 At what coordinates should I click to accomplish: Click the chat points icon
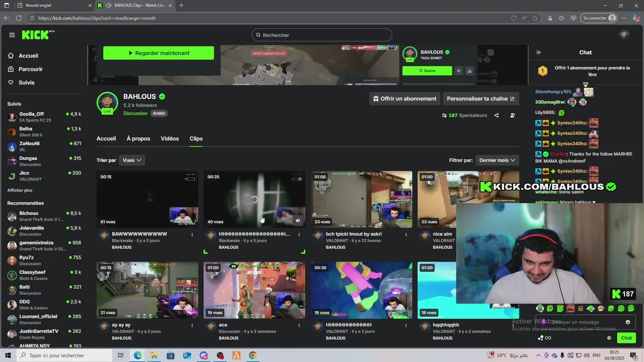540,338
